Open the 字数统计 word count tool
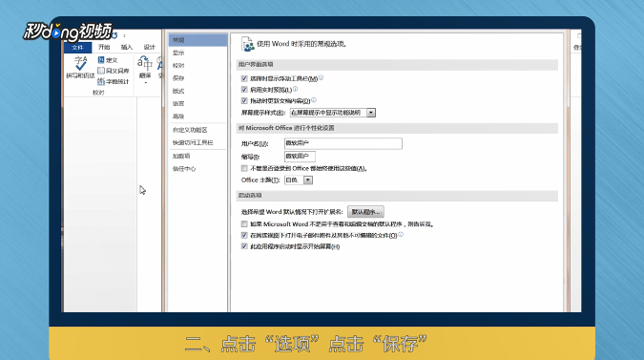The width and height of the screenshot is (644, 360). click(114, 81)
